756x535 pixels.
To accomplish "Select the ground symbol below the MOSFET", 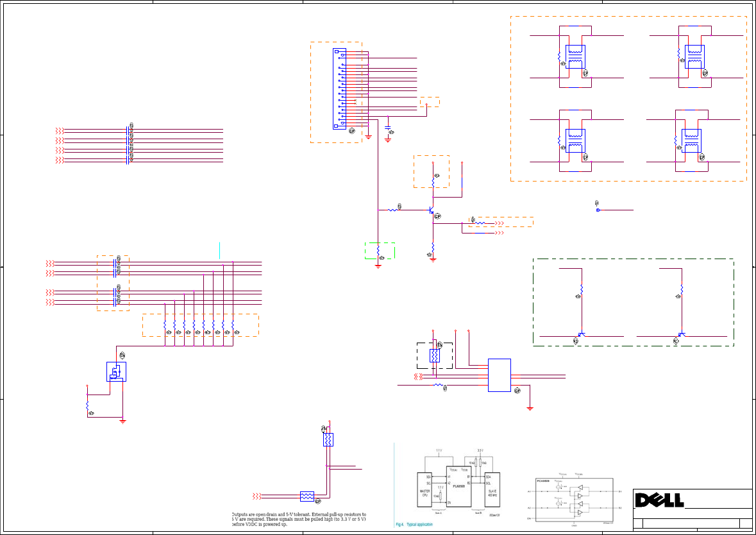I will [x=122, y=421].
